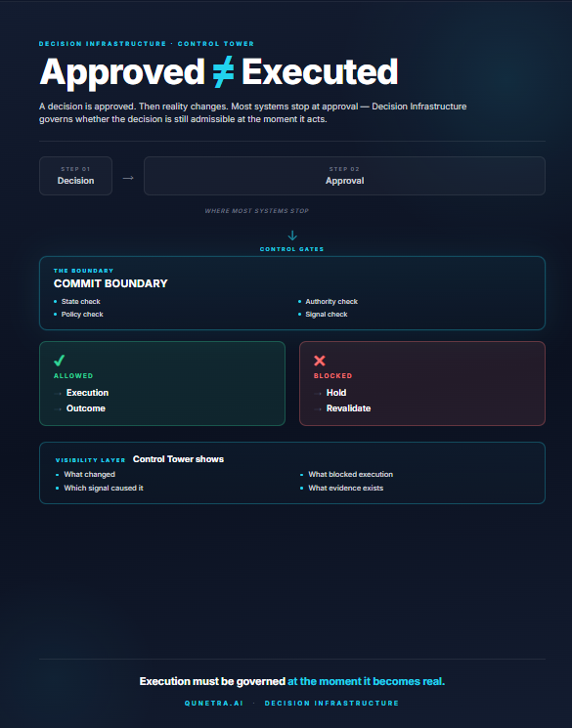Click the 'DECISION INFRASTRUCTURE · CONTROL TOWER' header label

147,44
